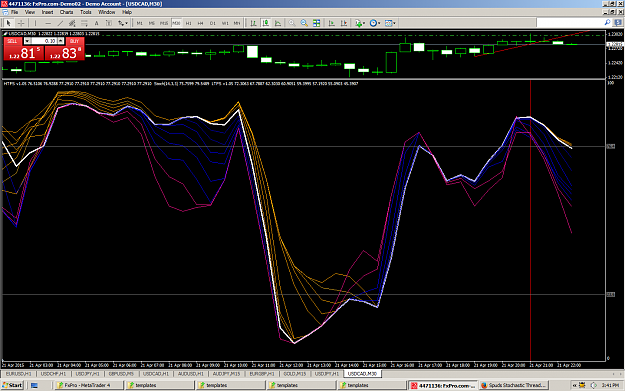Toggle chart auto scroll
Screen dimensions: 625x391
point(331,23)
